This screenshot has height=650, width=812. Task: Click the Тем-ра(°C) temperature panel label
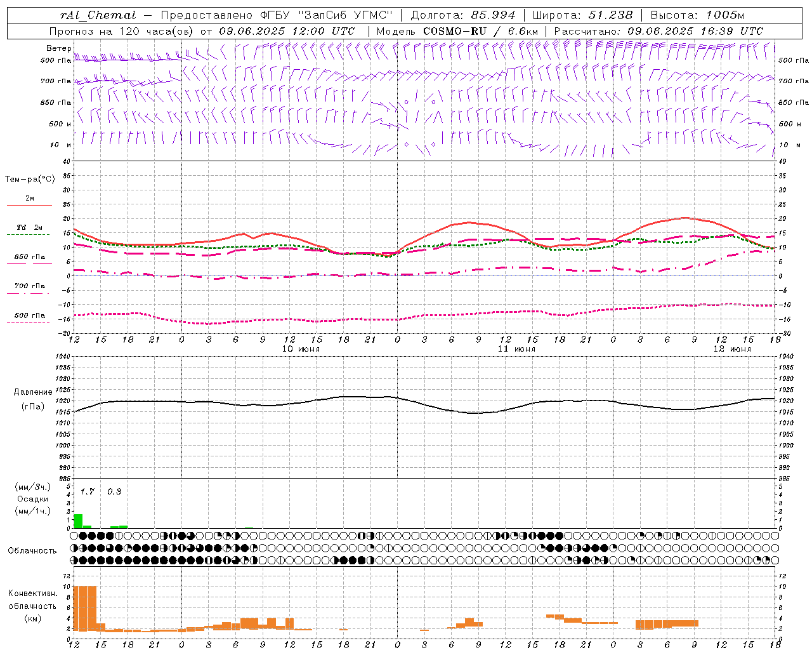click(30, 180)
